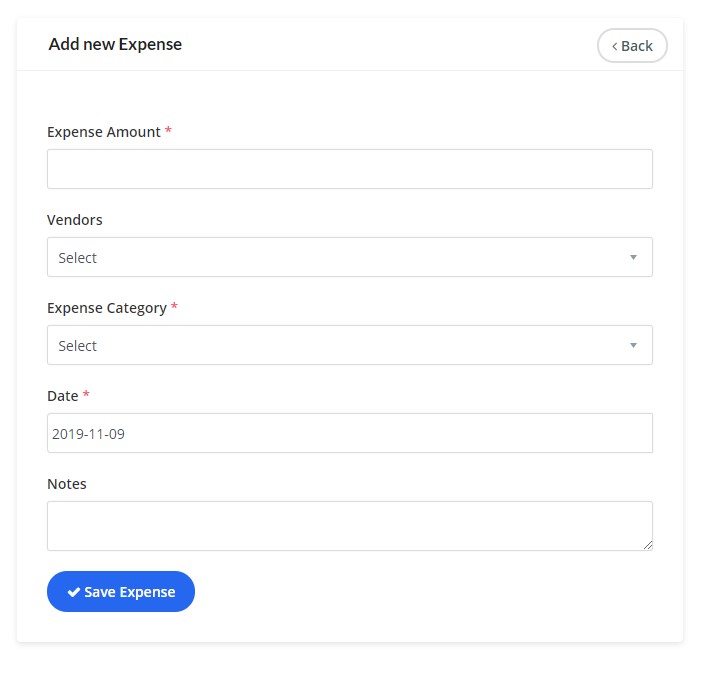Click the Expense Category label
The image size is (714, 681).
107,308
